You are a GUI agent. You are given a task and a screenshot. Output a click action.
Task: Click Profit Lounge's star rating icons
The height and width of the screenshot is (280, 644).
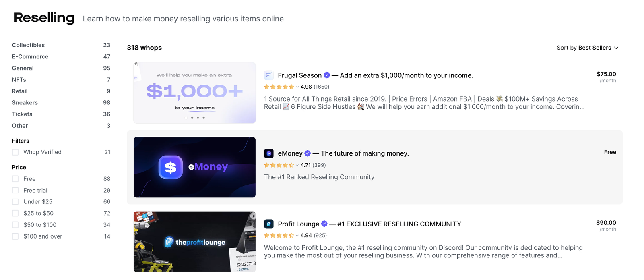pyautogui.click(x=279, y=235)
